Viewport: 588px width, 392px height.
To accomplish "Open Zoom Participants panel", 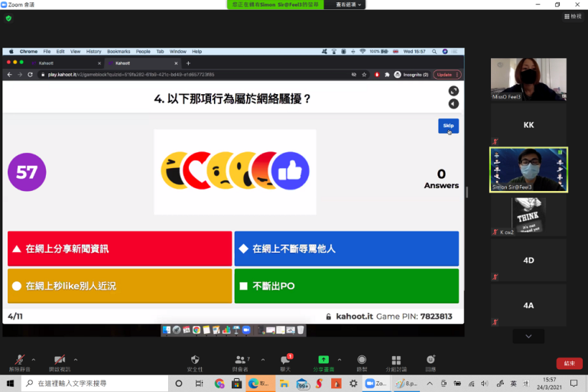I will (x=240, y=363).
